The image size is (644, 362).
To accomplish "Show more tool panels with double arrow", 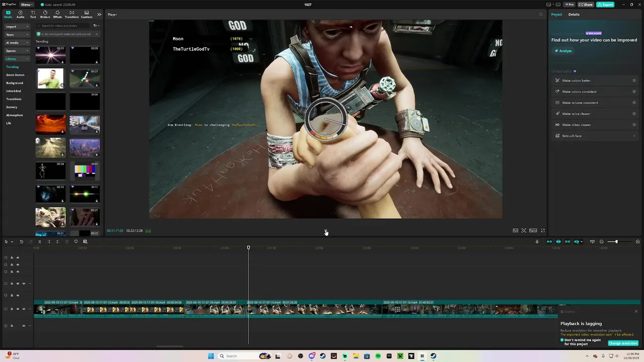I will (x=99, y=14).
